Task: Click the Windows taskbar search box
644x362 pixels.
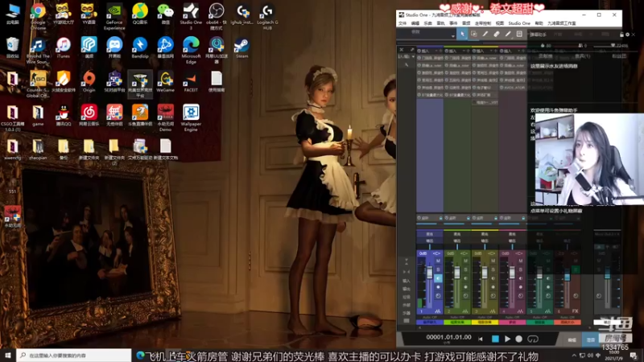Action: coord(74,355)
